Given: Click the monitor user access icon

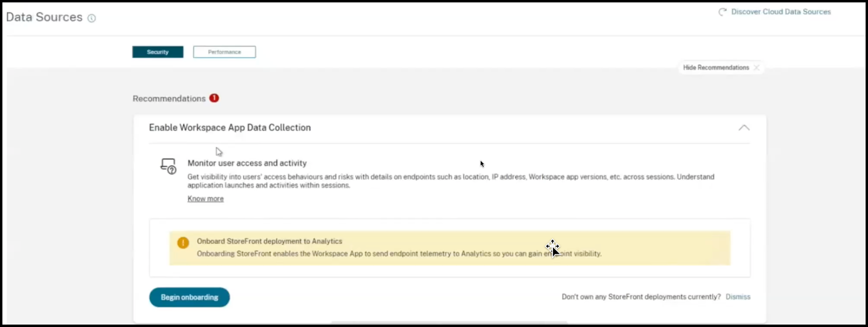Looking at the screenshot, I should (x=168, y=166).
